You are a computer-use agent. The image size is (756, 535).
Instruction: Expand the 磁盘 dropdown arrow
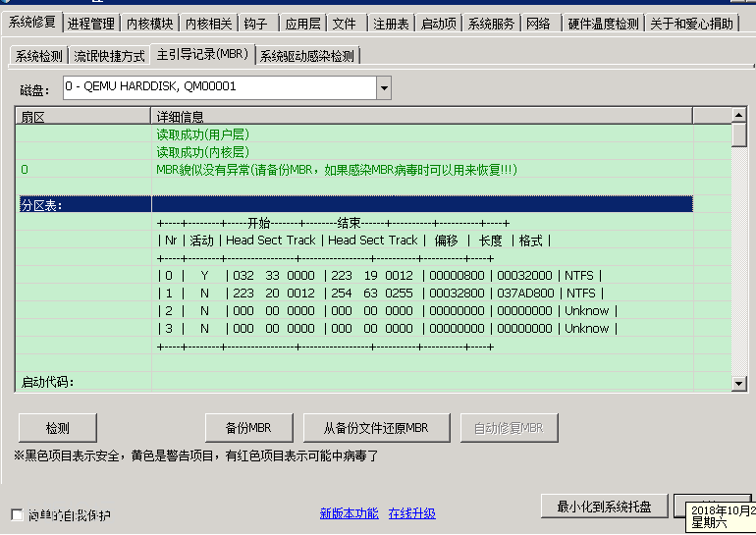click(x=384, y=87)
